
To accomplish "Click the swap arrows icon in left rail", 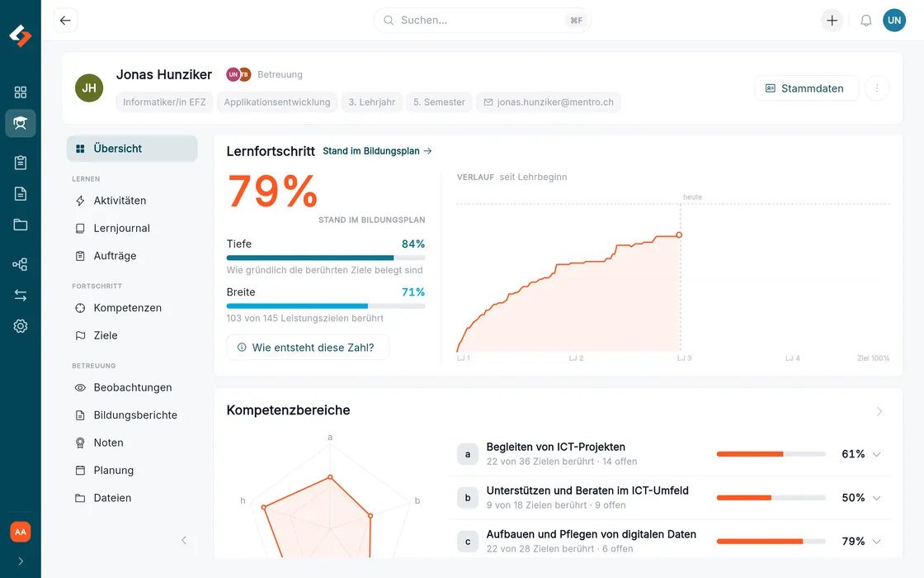I will point(20,295).
